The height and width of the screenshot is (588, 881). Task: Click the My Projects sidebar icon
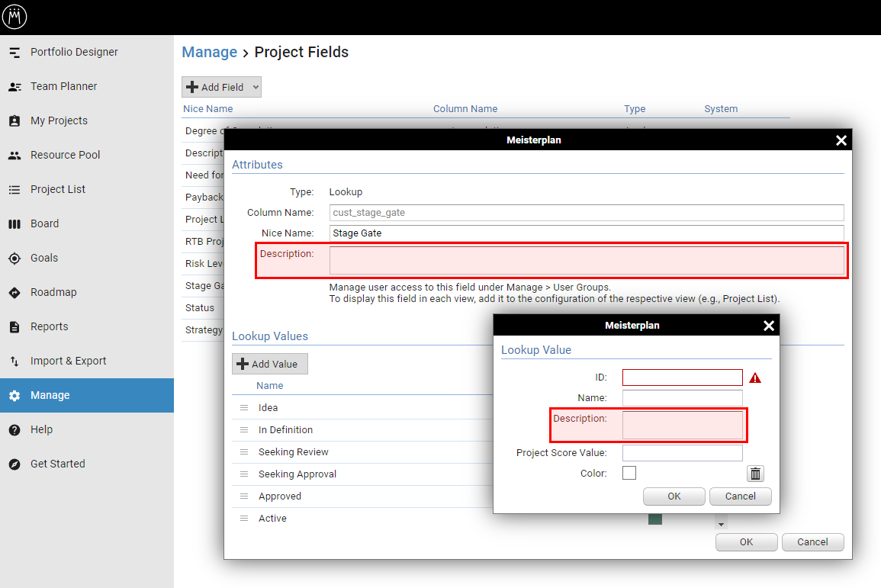tap(14, 120)
